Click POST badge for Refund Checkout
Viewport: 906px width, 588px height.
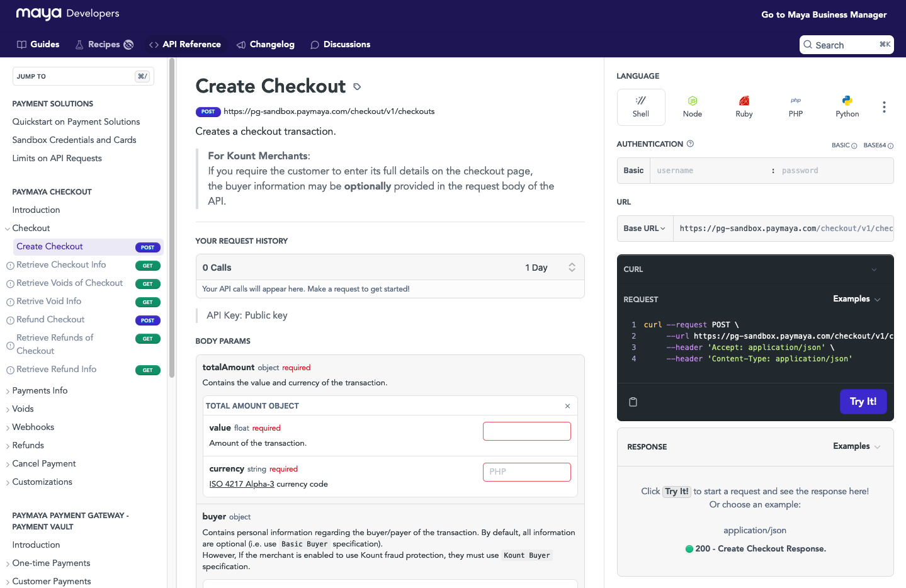148,320
